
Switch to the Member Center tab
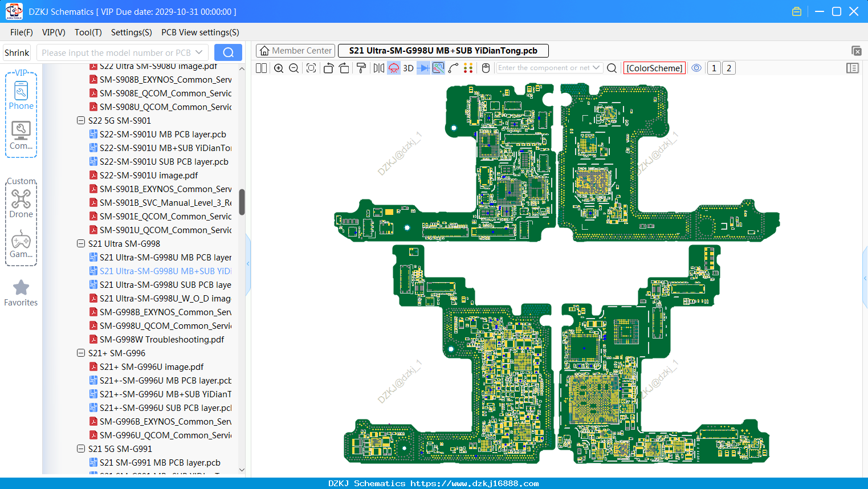click(x=296, y=51)
